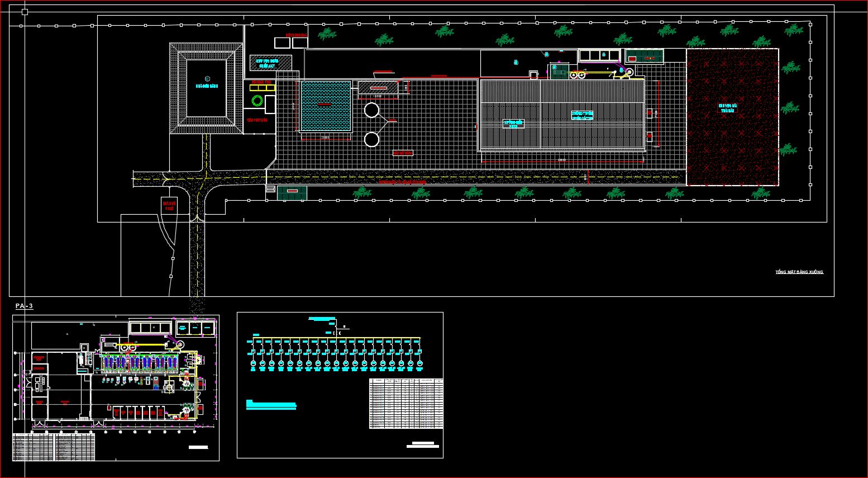Click the cyan label inside hip-roof building

[207, 86]
